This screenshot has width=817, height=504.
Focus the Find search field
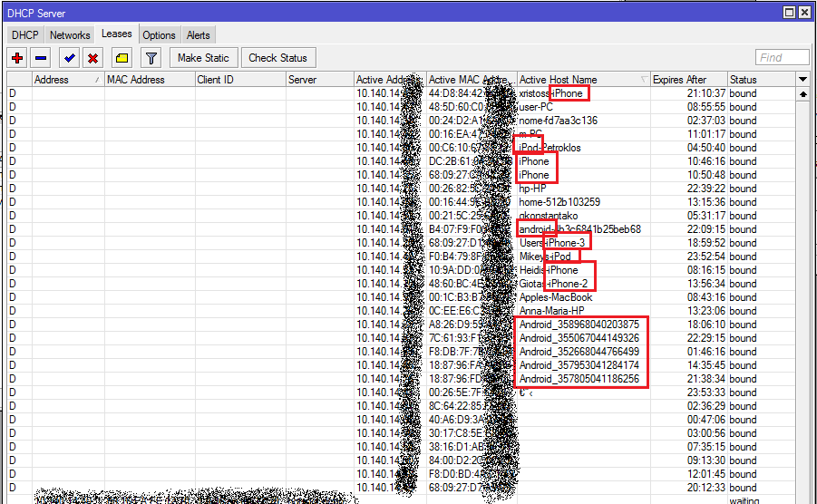coord(782,58)
